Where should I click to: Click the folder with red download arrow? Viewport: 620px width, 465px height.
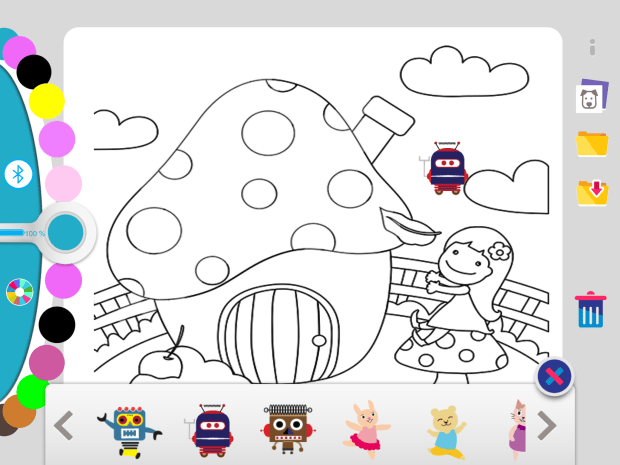point(592,193)
